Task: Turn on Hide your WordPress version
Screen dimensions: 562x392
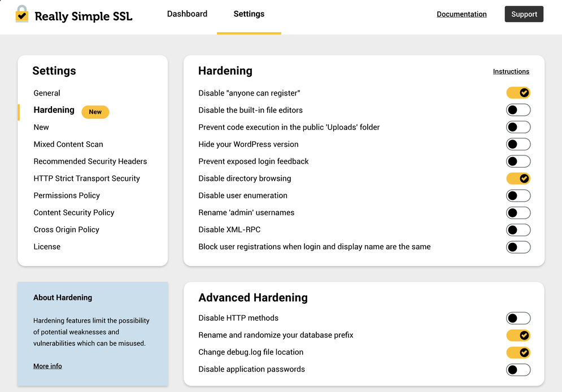Action: (518, 144)
